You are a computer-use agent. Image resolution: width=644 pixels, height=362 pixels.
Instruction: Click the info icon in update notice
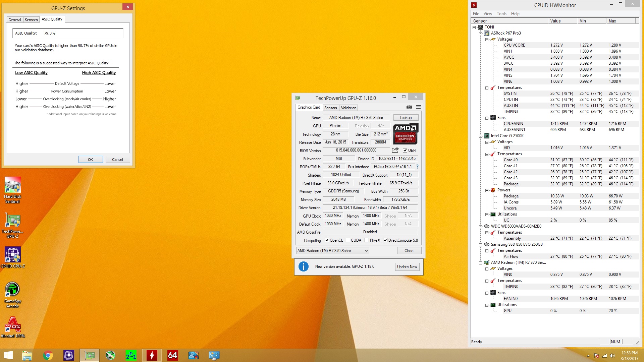304,266
